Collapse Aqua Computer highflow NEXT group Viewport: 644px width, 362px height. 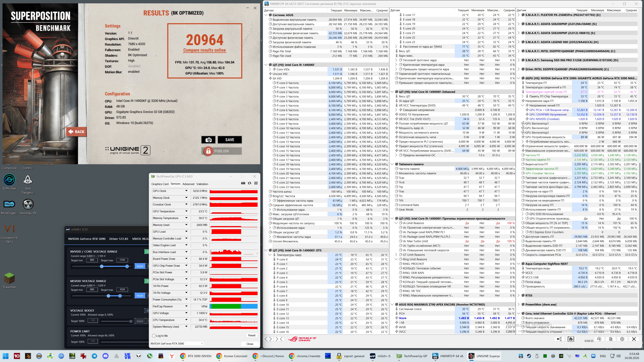(519, 264)
